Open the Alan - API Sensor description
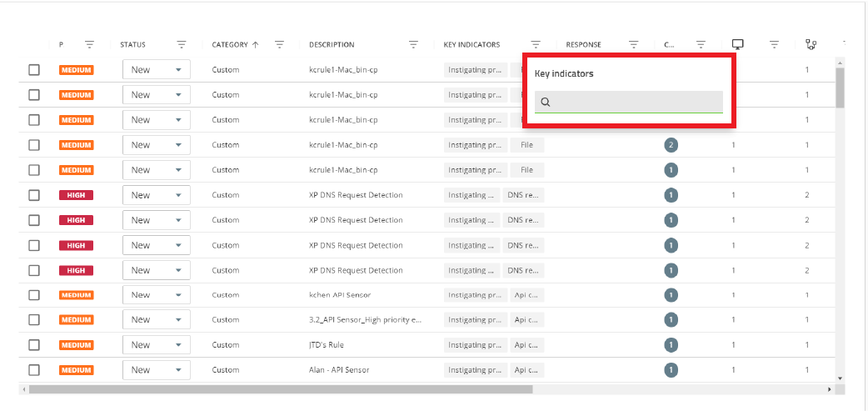Viewport: 868px width, 411px height. point(339,370)
